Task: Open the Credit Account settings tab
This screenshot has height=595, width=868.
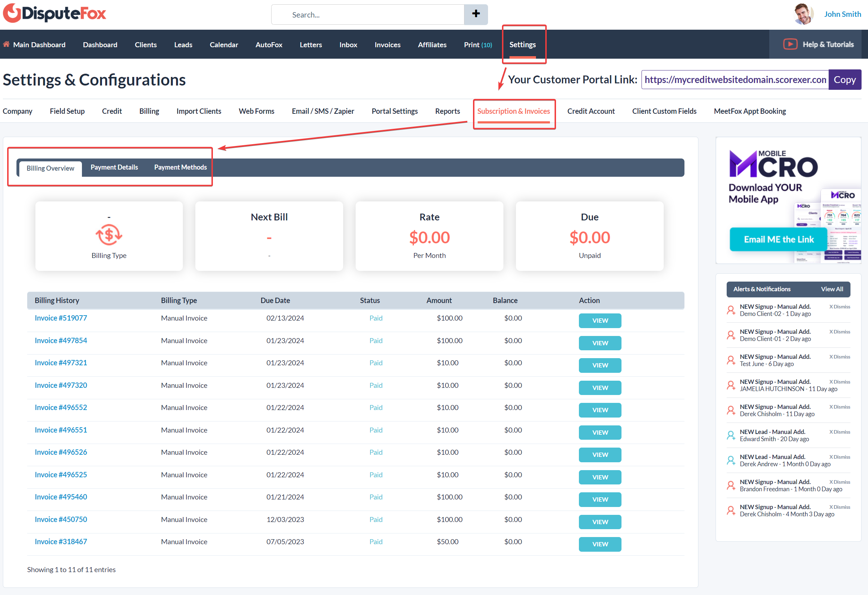Action: pos(590,111)
